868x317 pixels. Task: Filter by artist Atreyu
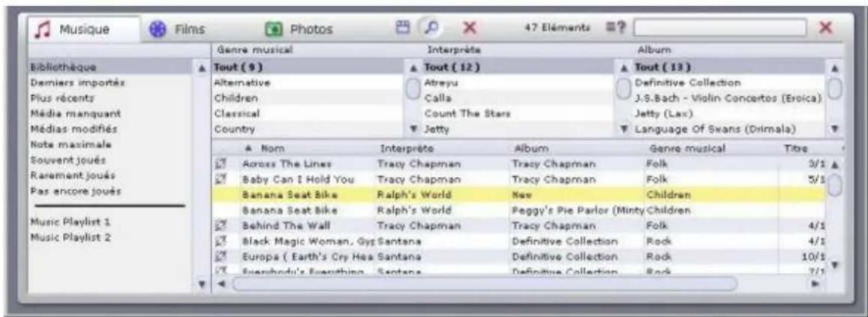(519, 82)
